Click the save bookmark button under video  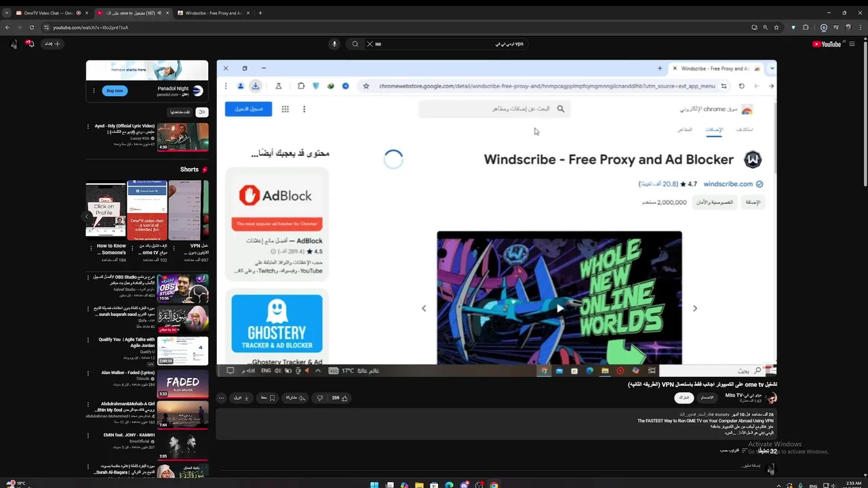pos(268,398)
